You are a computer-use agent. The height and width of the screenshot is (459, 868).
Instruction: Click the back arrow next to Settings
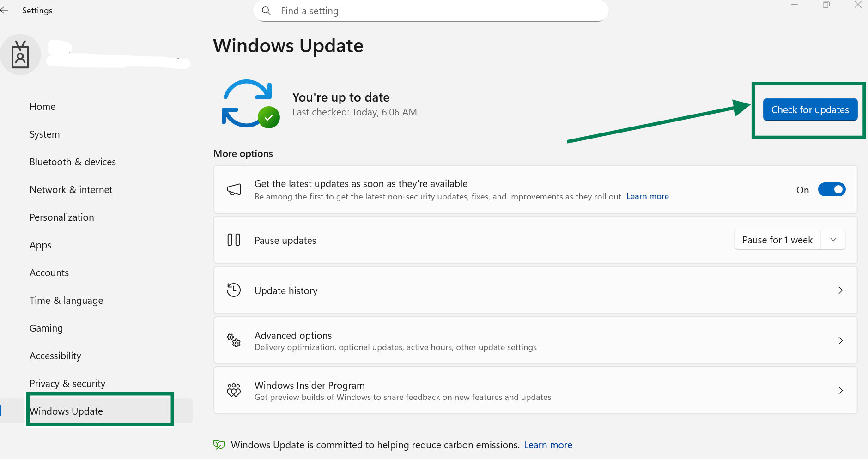click(x=4, y=10)
